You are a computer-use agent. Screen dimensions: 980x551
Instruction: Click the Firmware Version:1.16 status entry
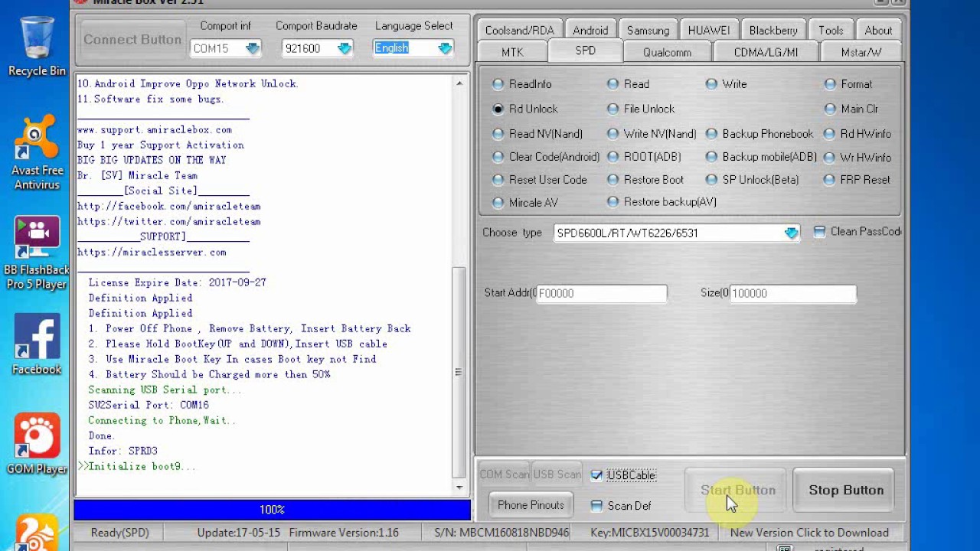click(344, 533)
